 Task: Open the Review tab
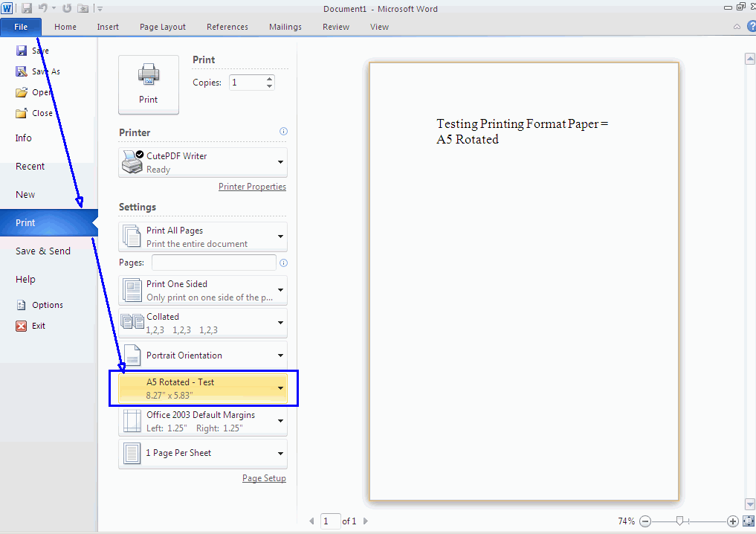click(335, 26)
